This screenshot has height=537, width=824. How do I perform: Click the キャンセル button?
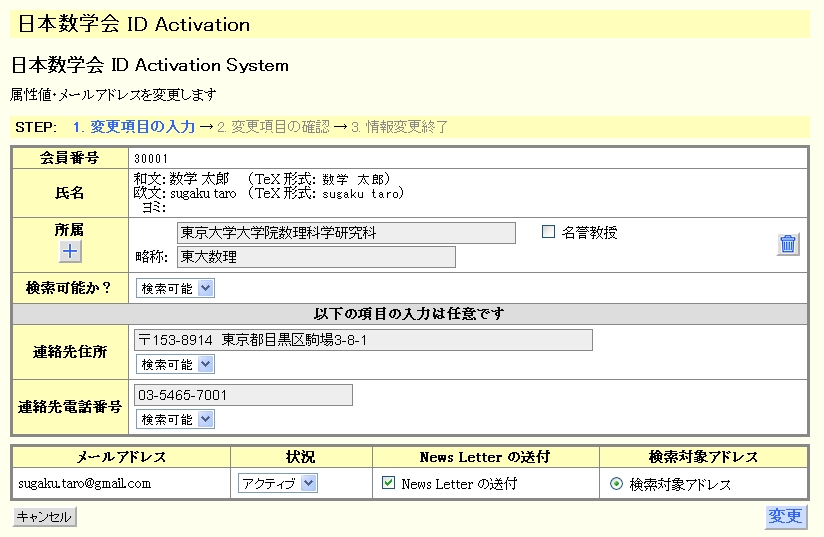point(44,517)
